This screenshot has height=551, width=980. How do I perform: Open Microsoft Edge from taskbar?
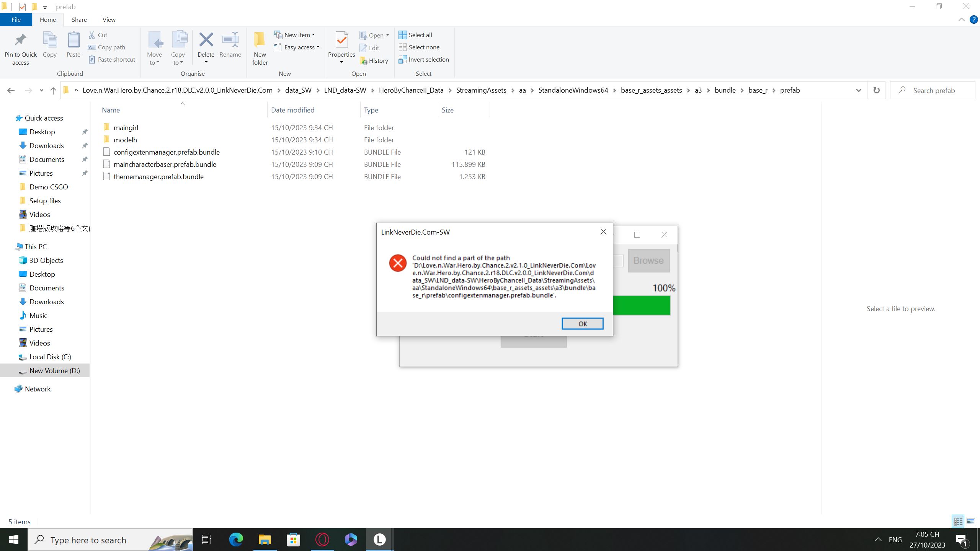tap(236, 540)
